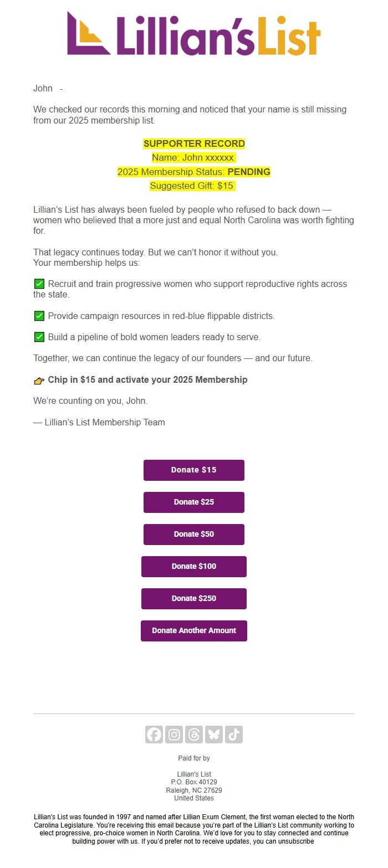Follow the "Chip in $15" membership link
This screenshot has width=388, height=868.
147,380
